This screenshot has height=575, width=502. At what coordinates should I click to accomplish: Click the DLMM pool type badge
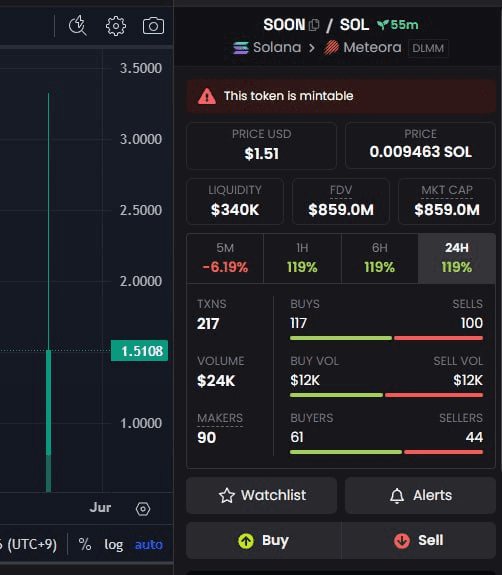428,48
